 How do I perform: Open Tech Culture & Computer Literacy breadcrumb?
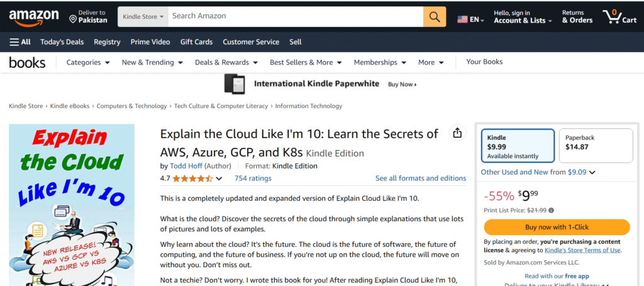point(221,106)
